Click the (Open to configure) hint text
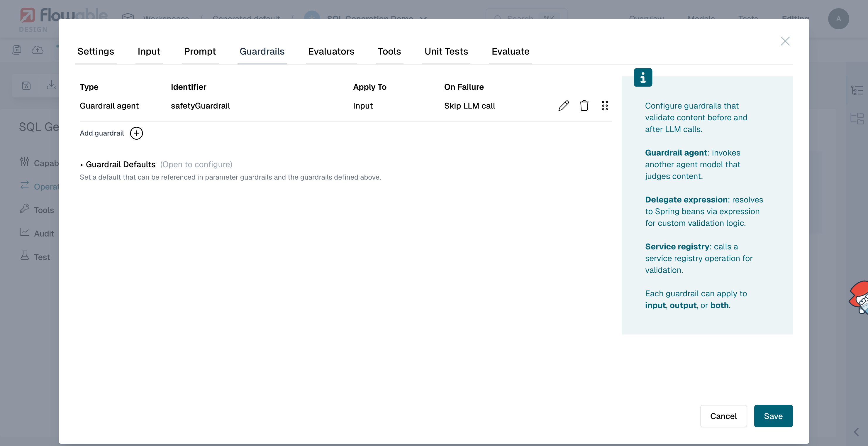Image resolution: width=868 pixels, height=446 pixels. coord(196,165)
